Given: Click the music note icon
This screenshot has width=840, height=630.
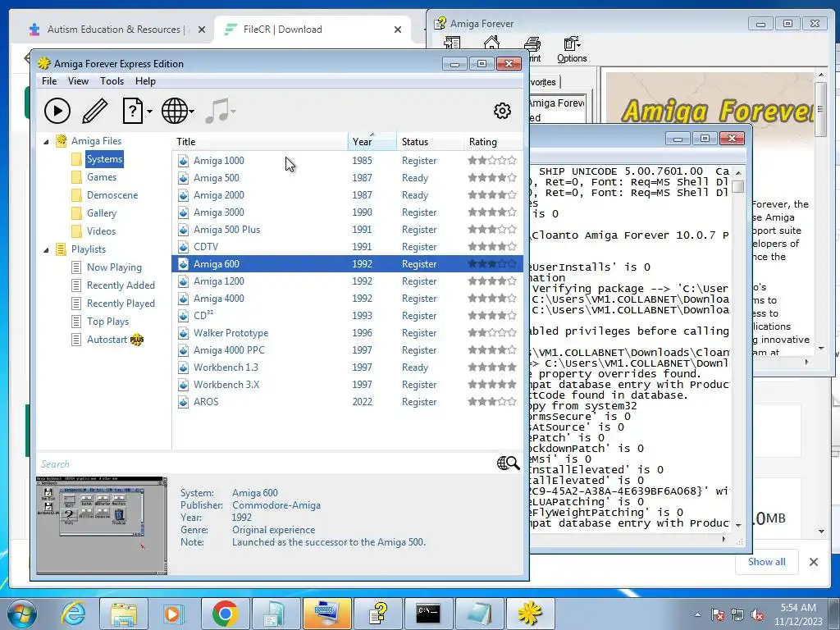Looking at the screenshot, I should point(217,111).
